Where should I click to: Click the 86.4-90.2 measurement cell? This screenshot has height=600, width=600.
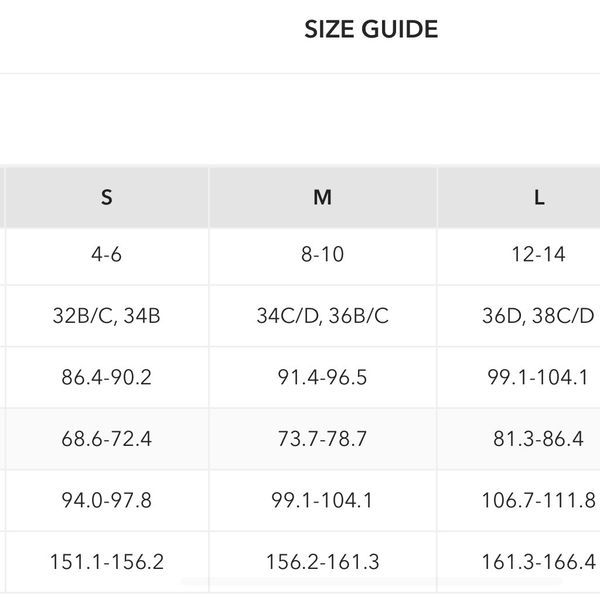coord(107,377)
